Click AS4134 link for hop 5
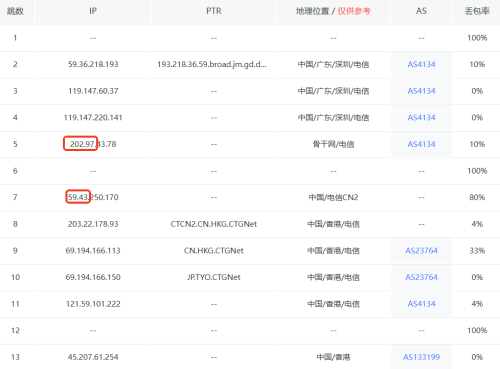 tap(421, 144)
